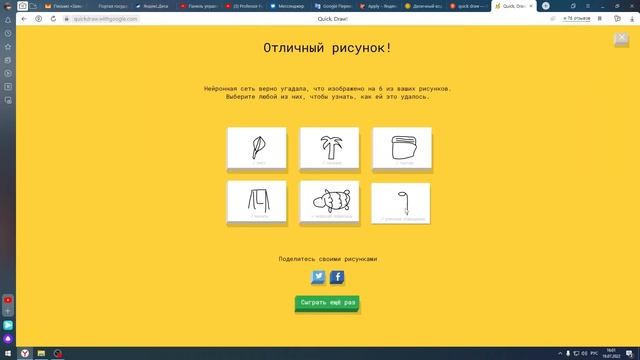640x360 pixels.
Task: Go back to previous page
Action: [x=24, y=19]
